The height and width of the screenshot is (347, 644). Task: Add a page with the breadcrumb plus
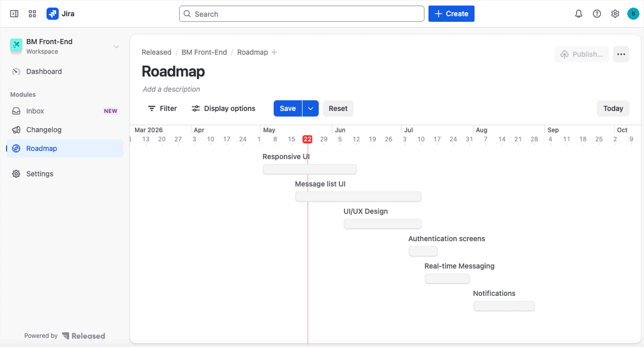click(x=274, y=52)
